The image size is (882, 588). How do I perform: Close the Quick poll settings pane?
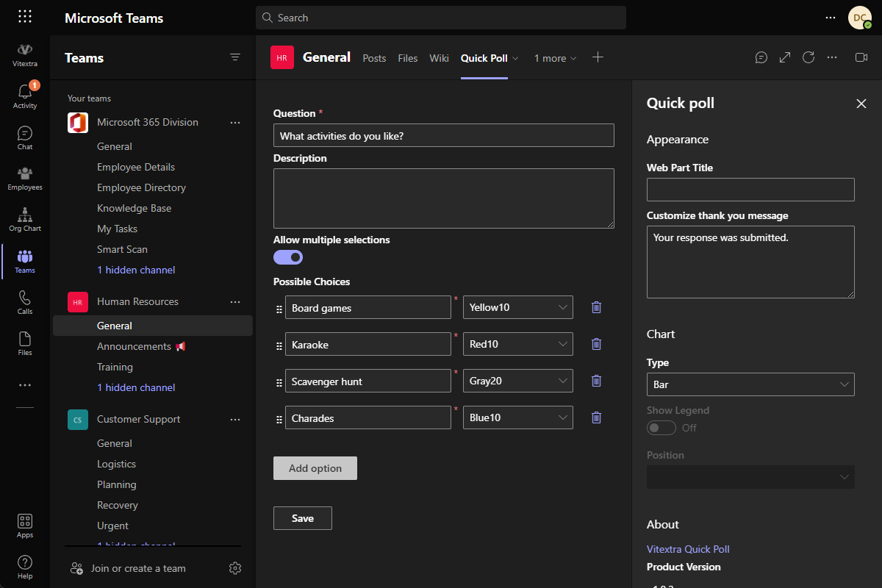[861, 104]
